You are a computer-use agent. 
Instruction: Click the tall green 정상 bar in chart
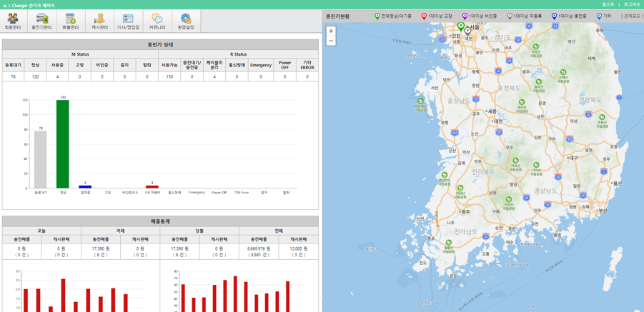pyautogui.click(x=63, y=144)
